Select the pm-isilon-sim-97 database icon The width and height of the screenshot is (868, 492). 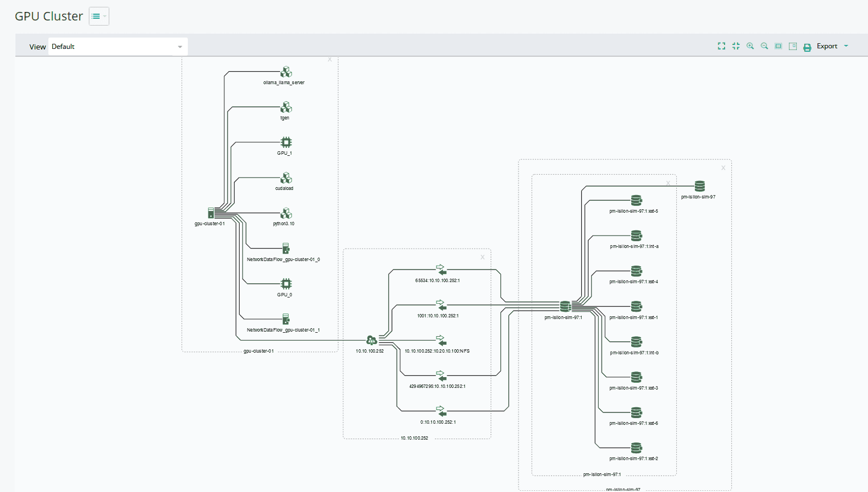[x=700, y=186]
